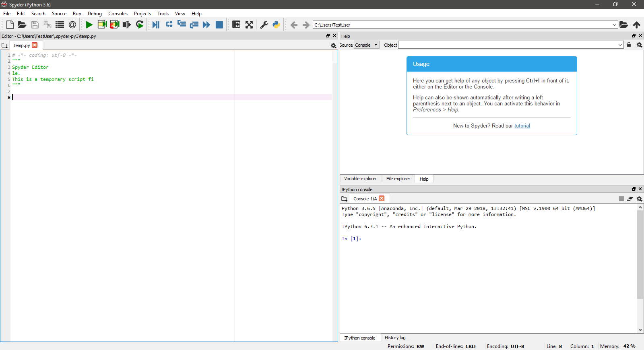Create a new file with toolbar icon
Viewport: 644px width, 350px height.
(x=10, y=25)
